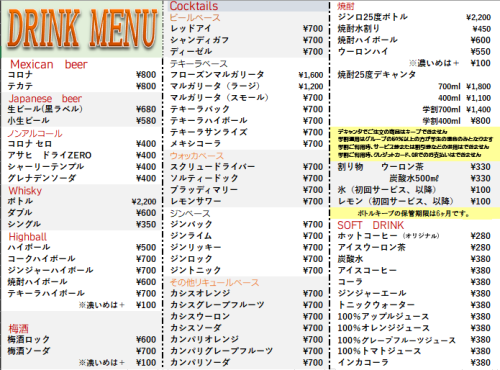Select 'ウーロンハイ' item
500x370 pixels.
coord(363,51)
